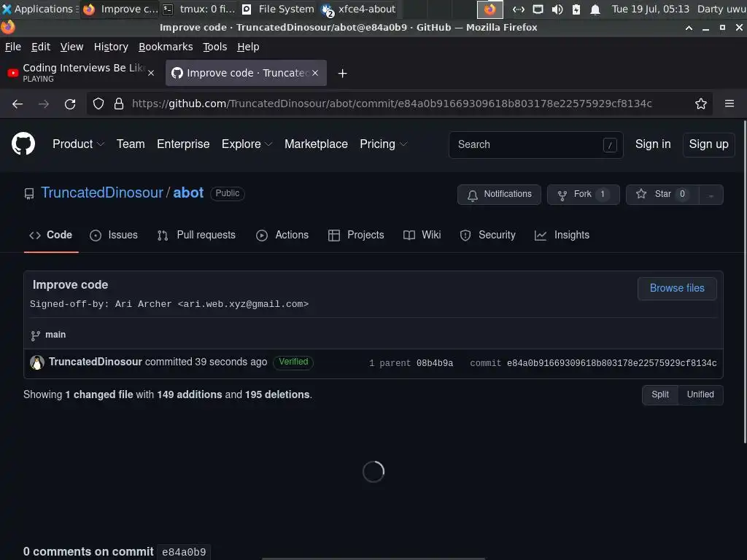This screenshot has height=560, width=747.
Task: Click the volume speaker icon in system tray
Action: [557, 9]
